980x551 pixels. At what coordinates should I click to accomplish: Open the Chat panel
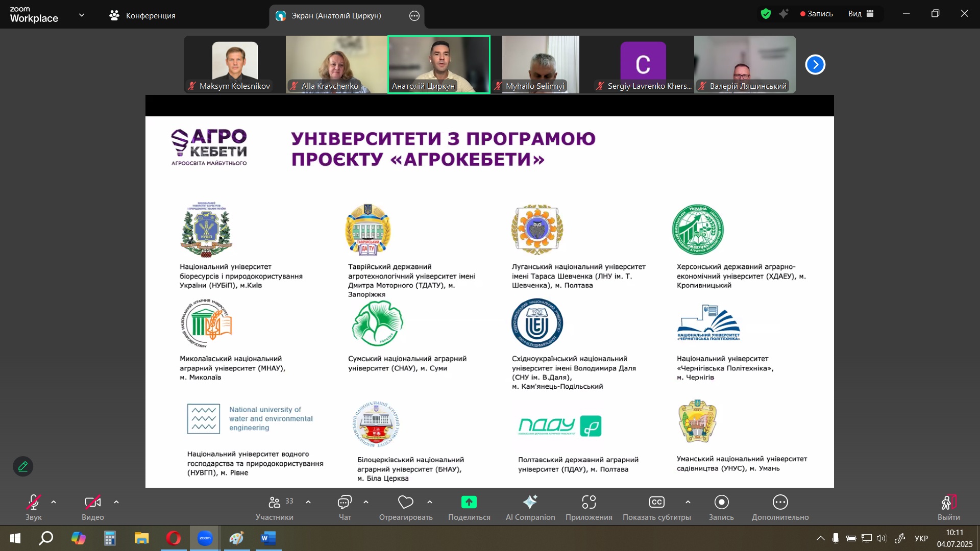tap(345, 503)
